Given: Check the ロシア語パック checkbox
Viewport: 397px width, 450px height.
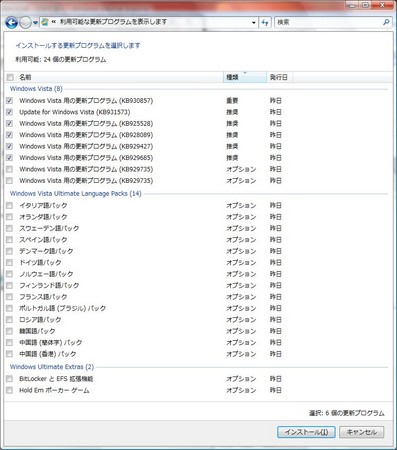Looking at the screenshot, I should (x=9, y=320).
